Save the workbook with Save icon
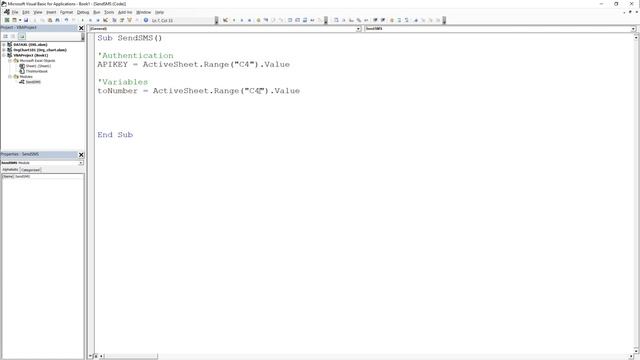 coord(26,20)
